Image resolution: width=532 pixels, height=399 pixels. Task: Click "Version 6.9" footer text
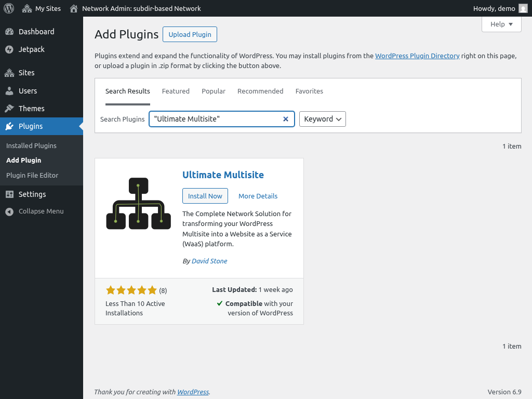coord(504,392)
